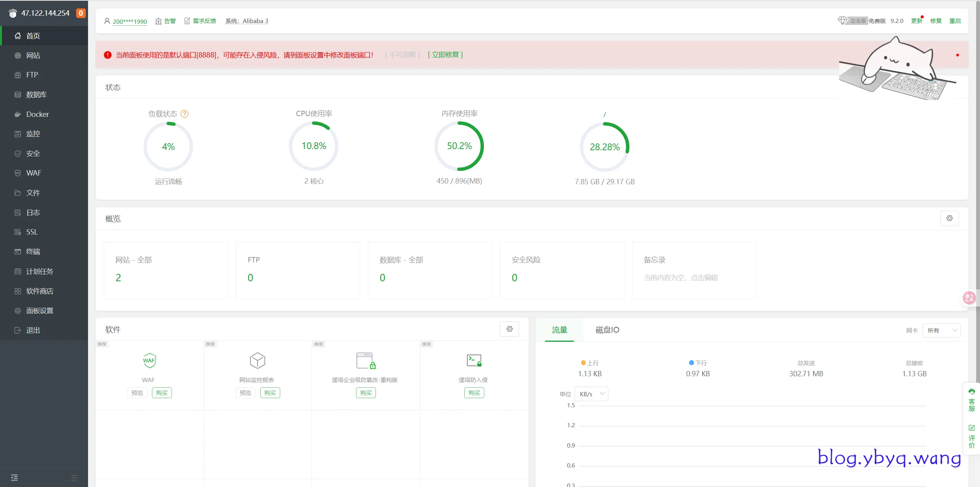Click the load status help question icon

tap(185, 114)
